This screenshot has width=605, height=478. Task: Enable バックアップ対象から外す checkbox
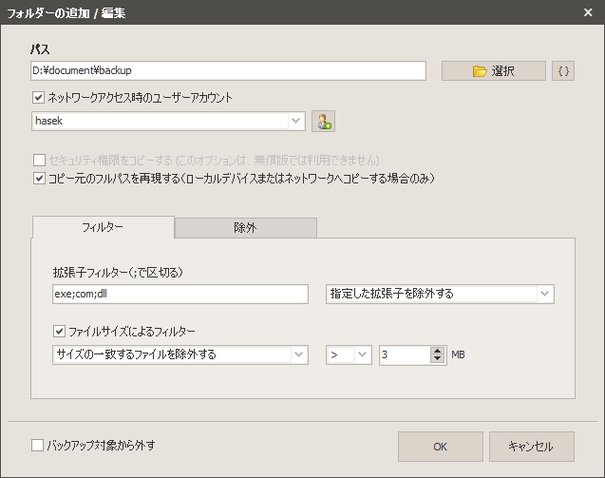(38, 446)
